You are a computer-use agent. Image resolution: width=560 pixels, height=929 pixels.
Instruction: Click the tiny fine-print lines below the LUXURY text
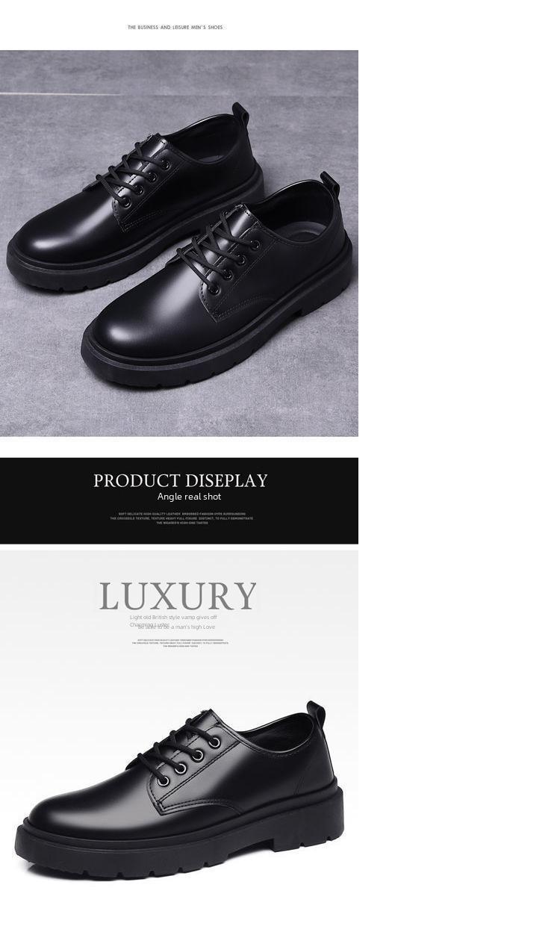coord(180,642)
